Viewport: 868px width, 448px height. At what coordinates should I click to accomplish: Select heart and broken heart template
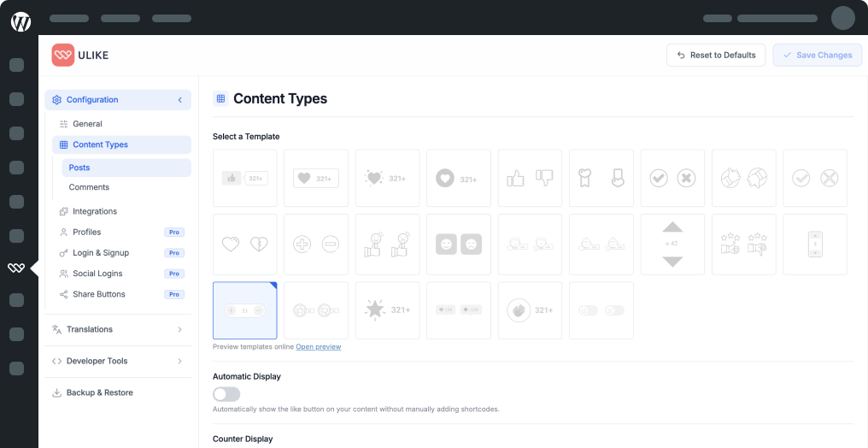[x=244, y=245]
